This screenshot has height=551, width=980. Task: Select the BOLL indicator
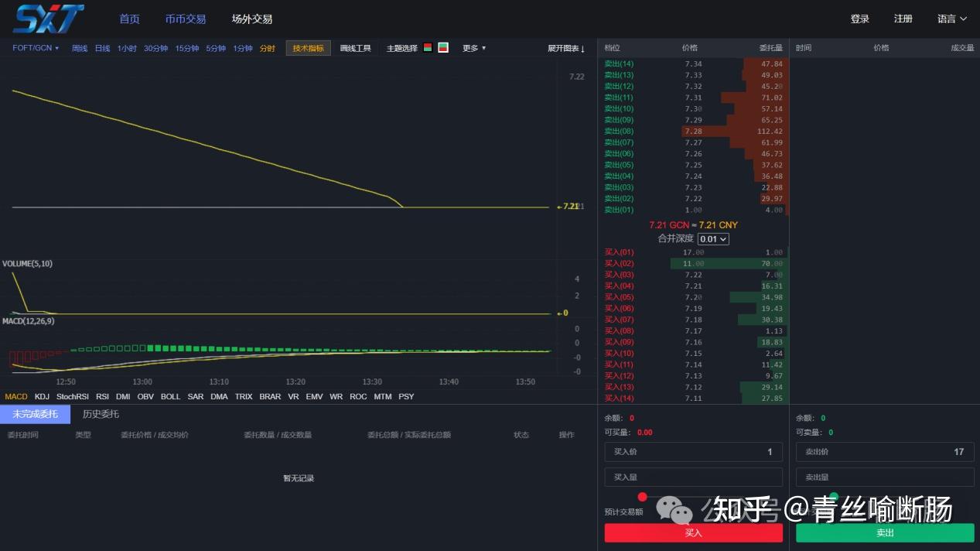[x=170, y=396]
